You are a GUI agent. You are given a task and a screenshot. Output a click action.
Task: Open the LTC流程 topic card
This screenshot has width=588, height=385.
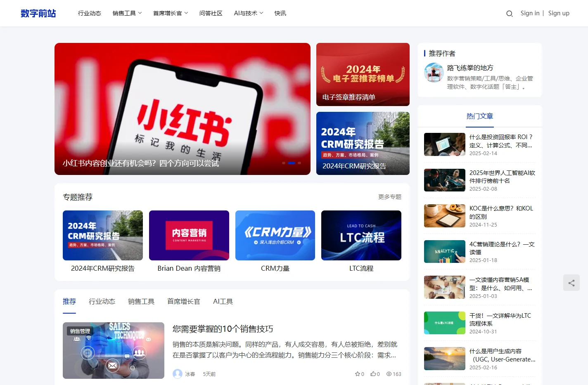point(361,241)
